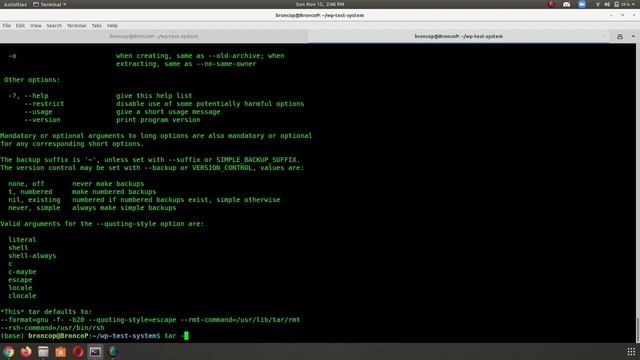Open the Help menu
Image resolution: width=640 pixels, height=360 pixels.
click(112, 26)
